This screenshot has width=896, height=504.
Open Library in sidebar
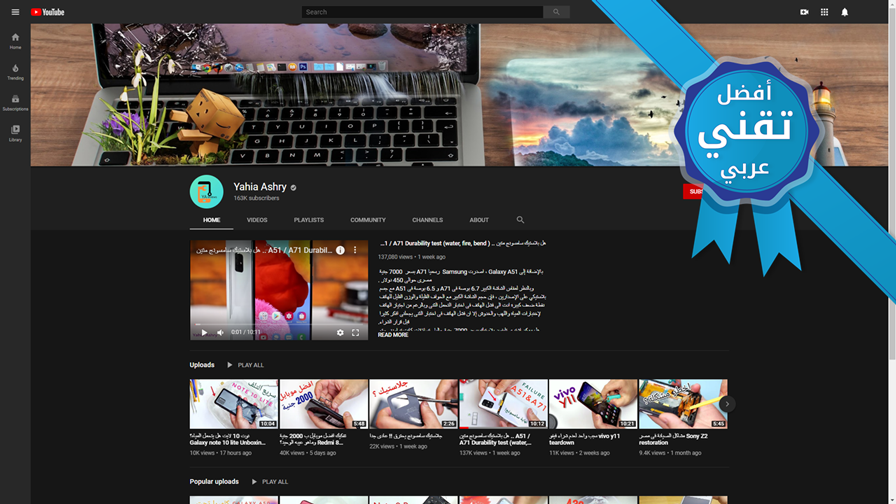[x=15, y=133]
